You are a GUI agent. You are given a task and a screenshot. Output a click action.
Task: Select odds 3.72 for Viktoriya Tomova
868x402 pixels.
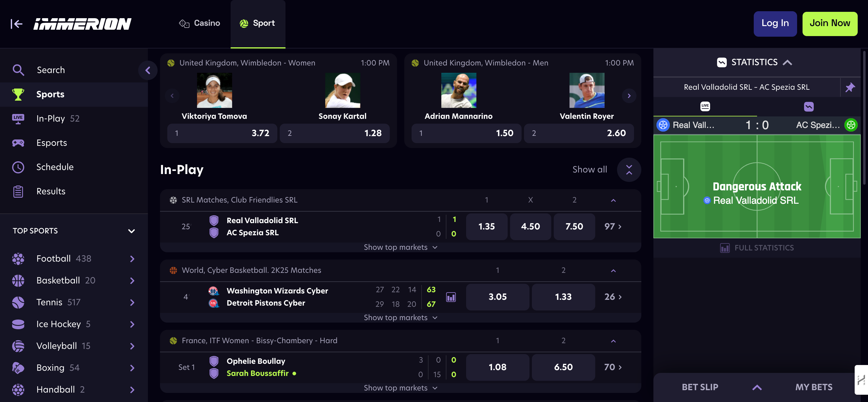[x=222, y=133]
